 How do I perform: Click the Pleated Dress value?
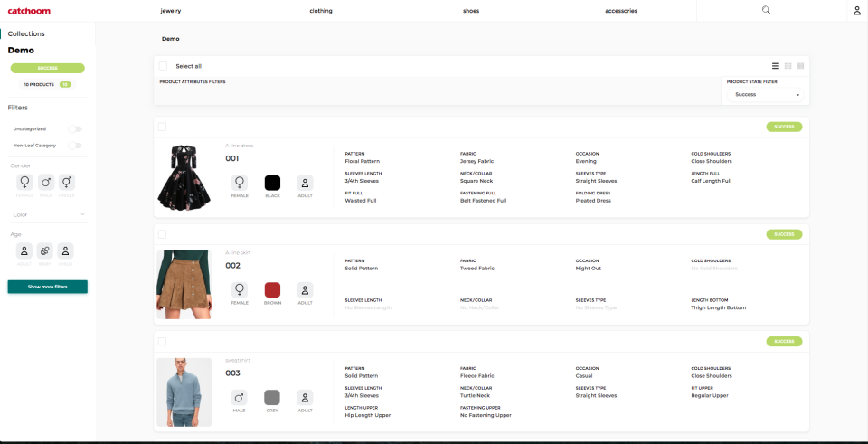pyautogui.click(x=593, y=201)
